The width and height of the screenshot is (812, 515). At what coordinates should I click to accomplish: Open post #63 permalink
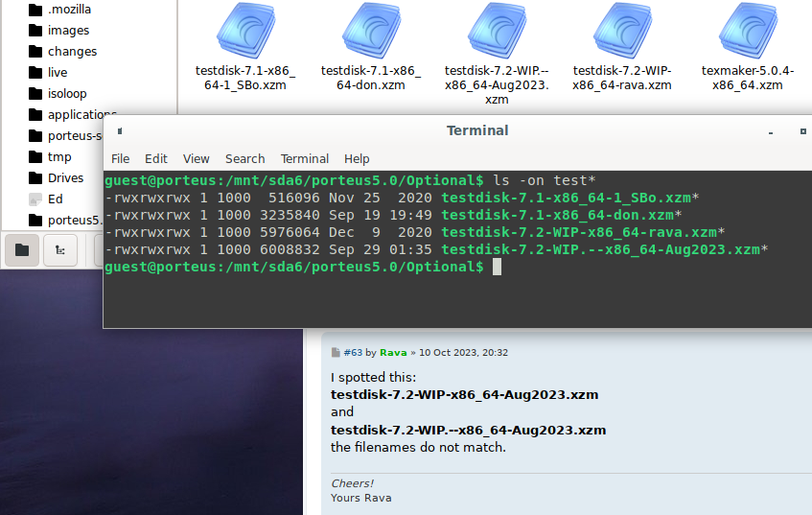tap(353, 352)
